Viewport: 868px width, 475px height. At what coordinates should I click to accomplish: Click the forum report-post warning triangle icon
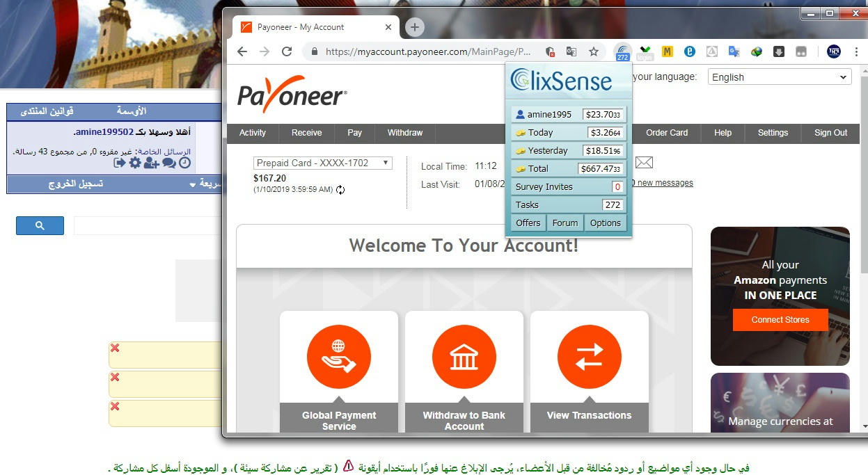coord(349,467)
